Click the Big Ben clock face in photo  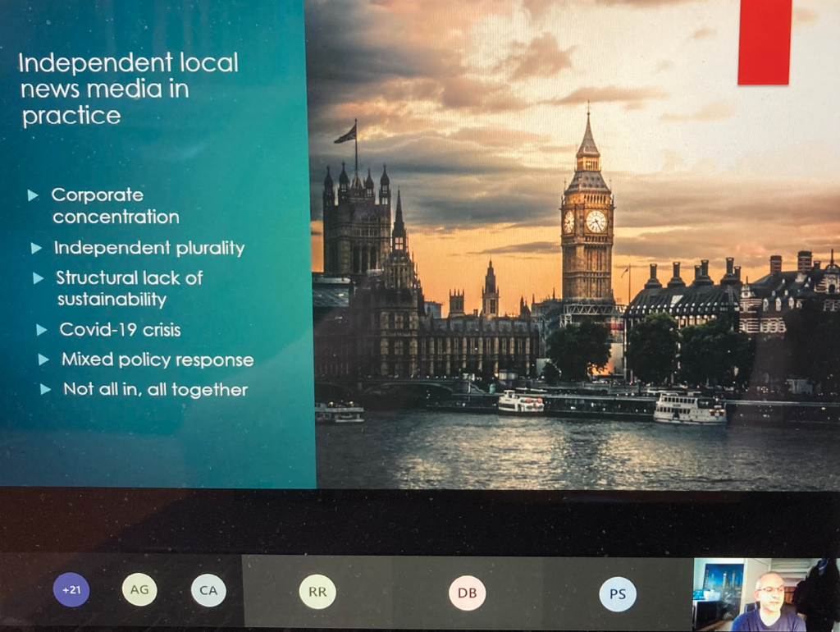click(x=596, y=222)
